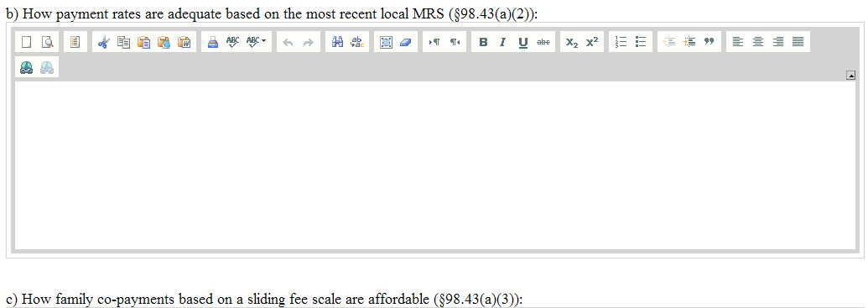Click Paste from Word icon

[184, 42]
